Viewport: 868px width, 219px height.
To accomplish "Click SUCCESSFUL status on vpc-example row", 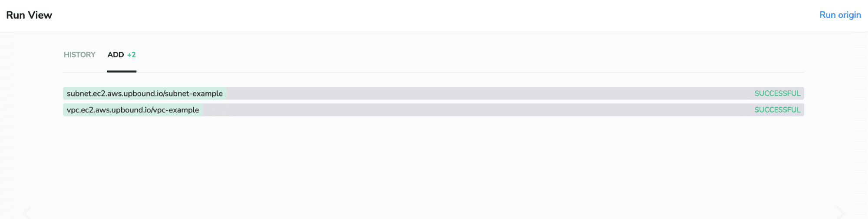I will [x=777, y=110].
